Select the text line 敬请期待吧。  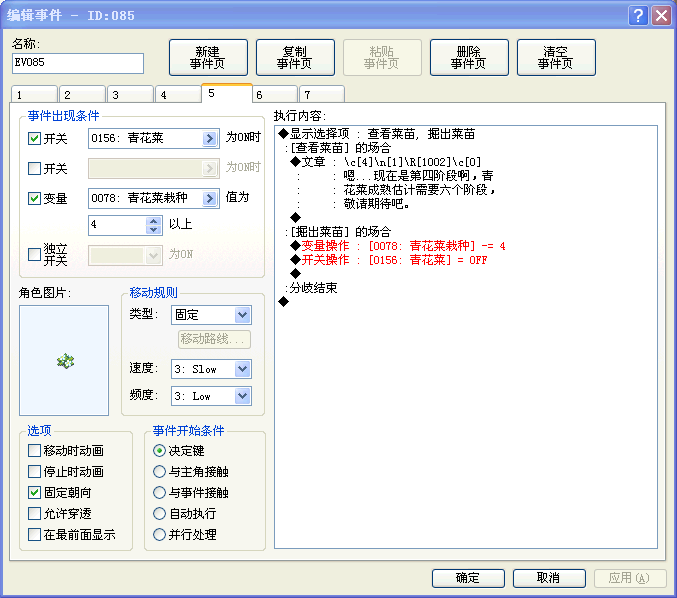click(376, 204)
